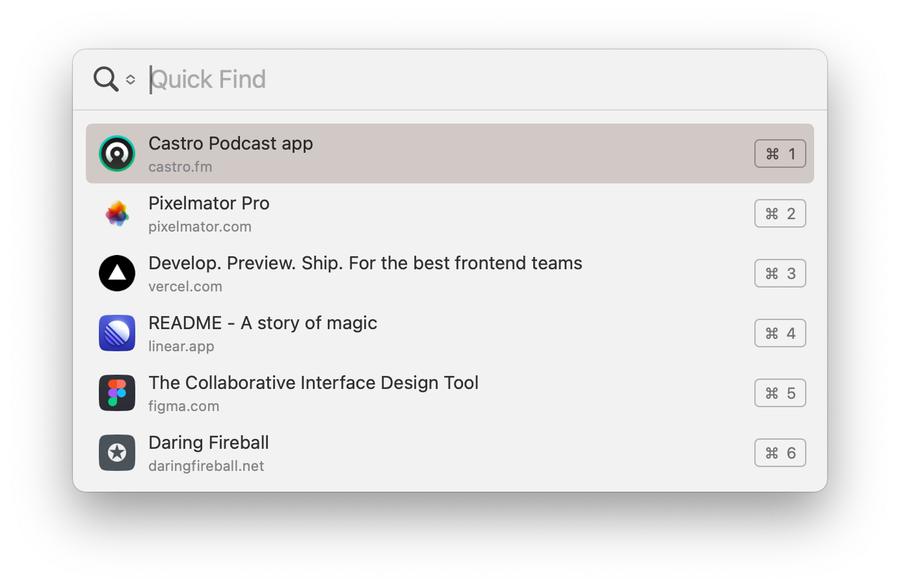Open the Develop. Preview. Ship. result
The height and width of the screenshot is (588, 900).
(365, 263)
